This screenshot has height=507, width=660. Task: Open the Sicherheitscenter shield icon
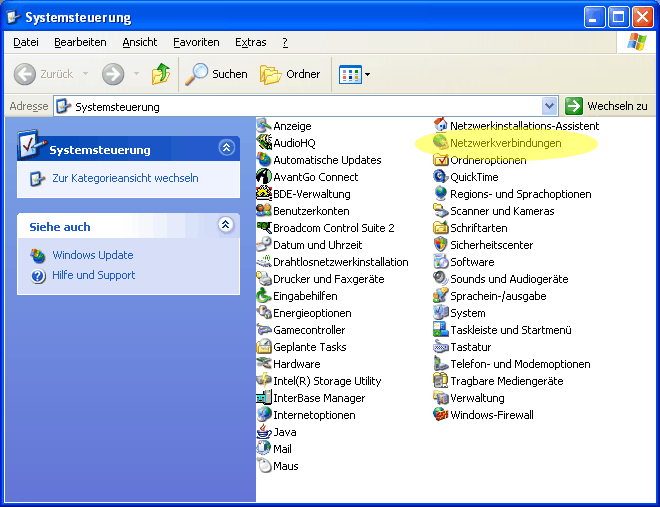441,244
